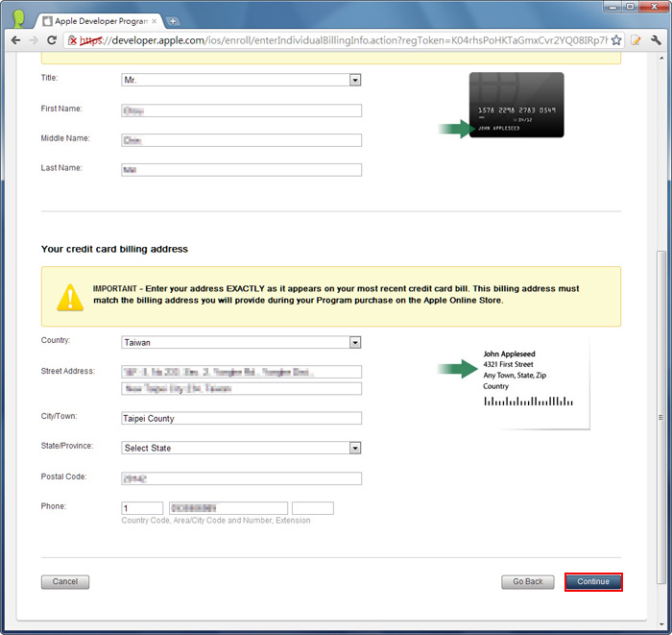Bookmark page with the star icon

coord(616,40)
